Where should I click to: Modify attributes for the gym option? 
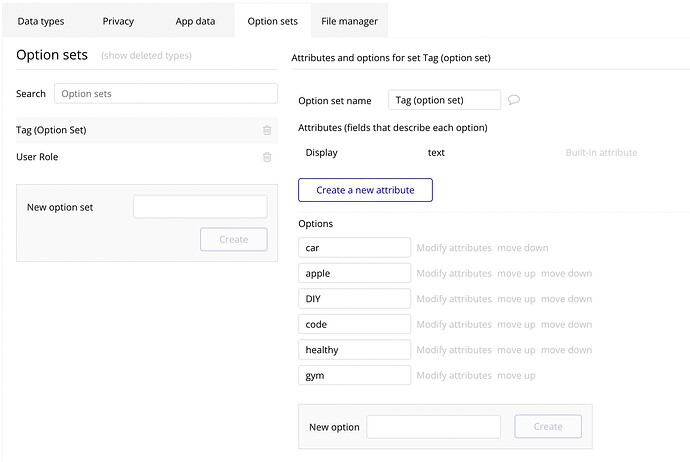[x=454, y=376]
